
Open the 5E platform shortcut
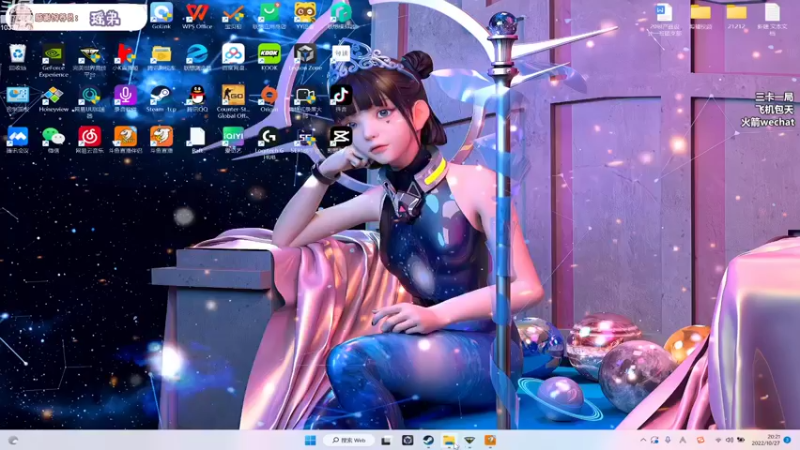(x=305, y=140)
